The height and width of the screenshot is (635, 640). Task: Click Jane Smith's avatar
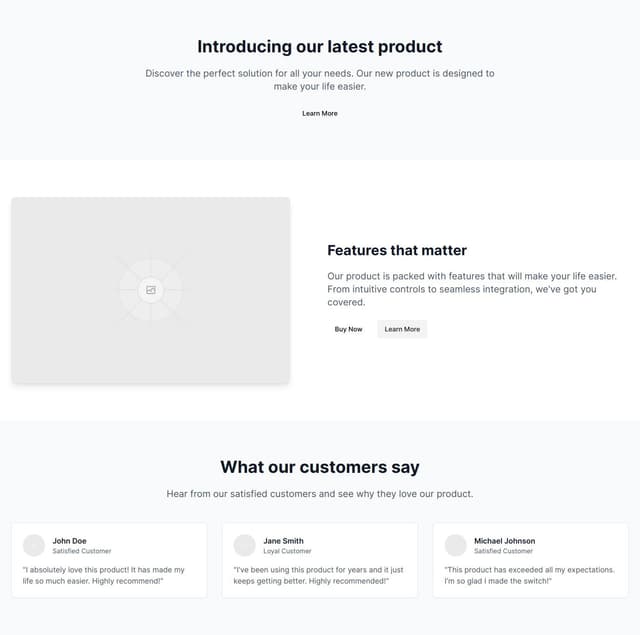click(x=244, y=545)
